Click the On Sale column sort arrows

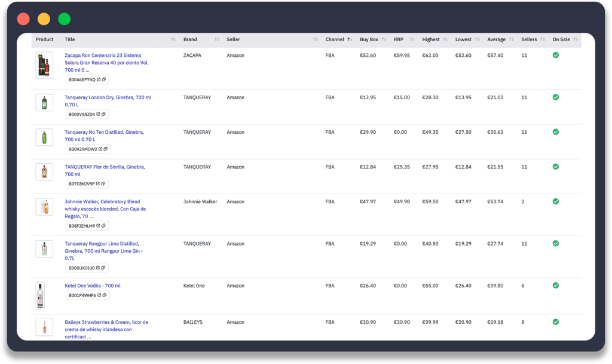[x=576, y=39]
